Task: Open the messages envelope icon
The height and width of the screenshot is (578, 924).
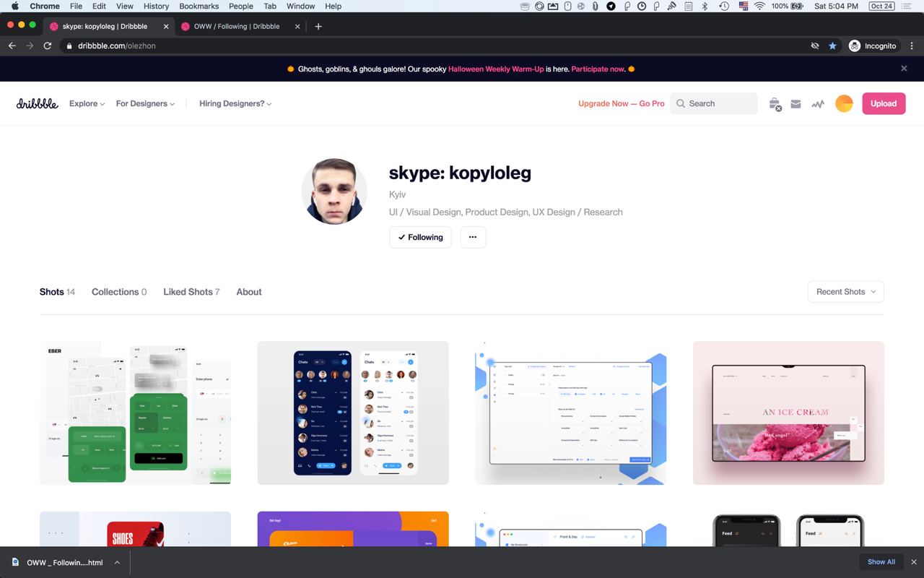Action: pyautogui.click(x=796, y=104)
